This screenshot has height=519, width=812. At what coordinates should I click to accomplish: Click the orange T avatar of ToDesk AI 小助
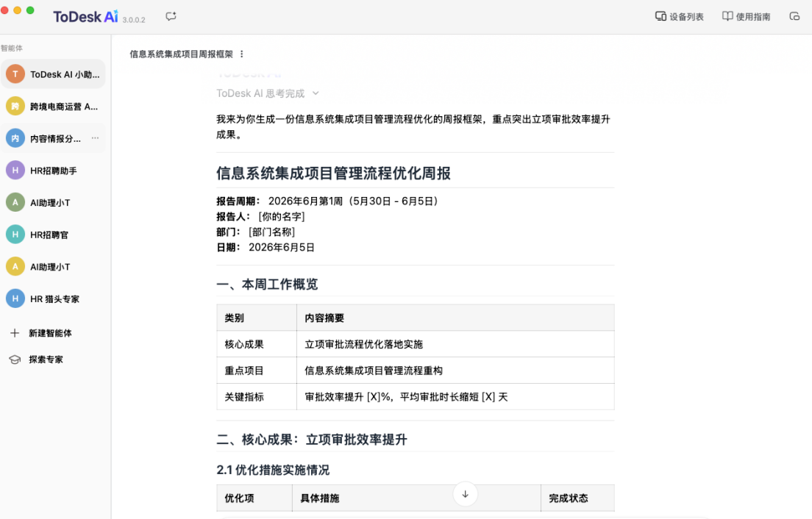pyautogui.click(x=15, y=74)
